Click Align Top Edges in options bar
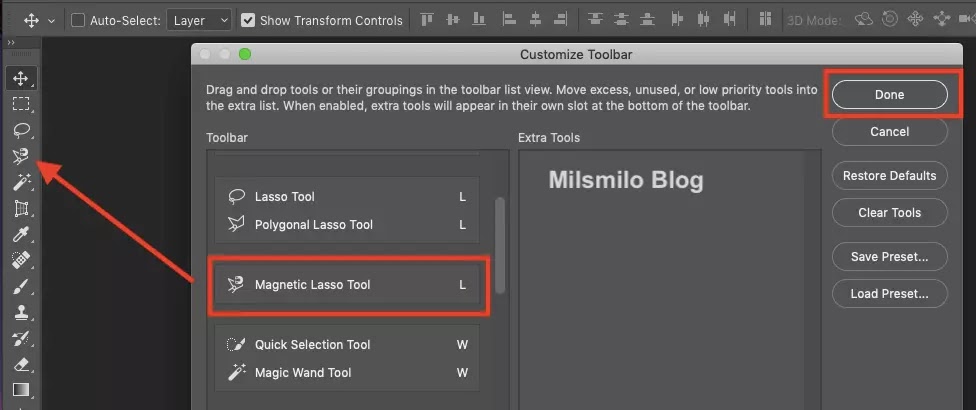976x410 pixels. pyautogui.click(x=426, y=20)
